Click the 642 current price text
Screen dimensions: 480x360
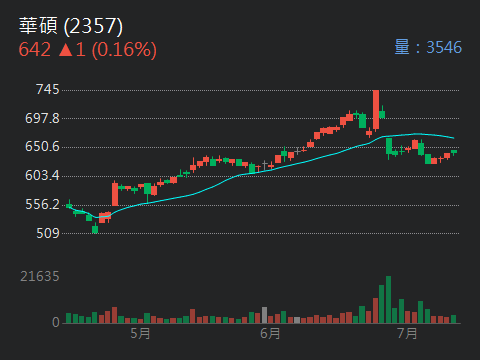click(35, 50)
